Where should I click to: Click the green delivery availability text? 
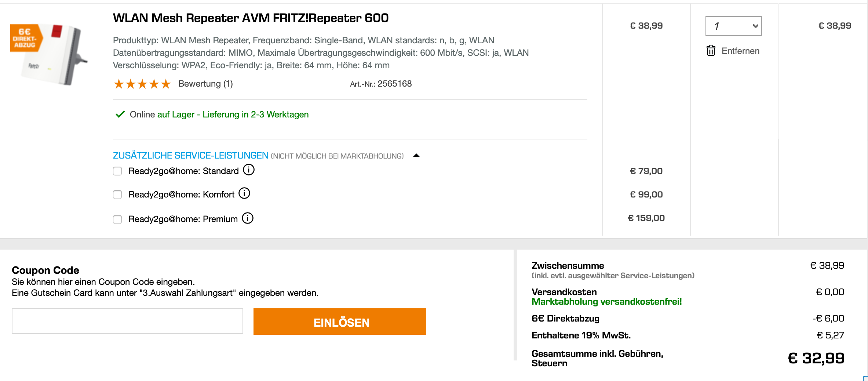tap(233, 115)
